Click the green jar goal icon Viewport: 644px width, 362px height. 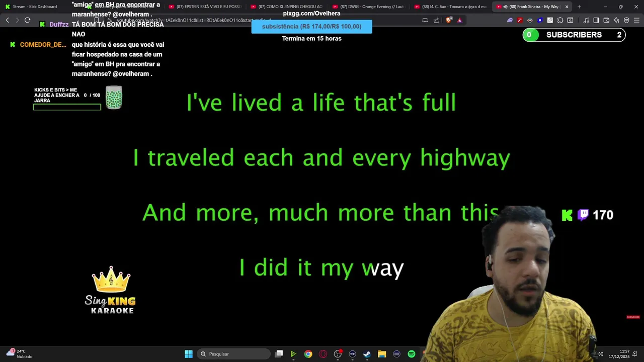pyautogui.click(x=114, y=98)
